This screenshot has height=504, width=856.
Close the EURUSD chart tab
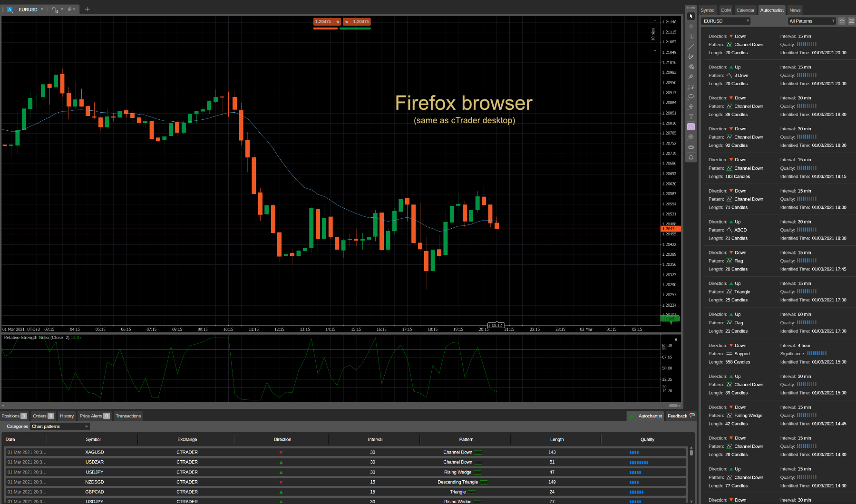(x=74, y=9)
